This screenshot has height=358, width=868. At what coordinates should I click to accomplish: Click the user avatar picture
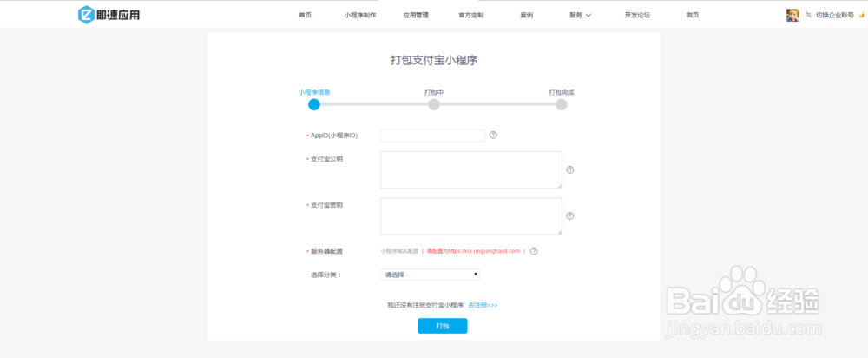pos(792,15)
